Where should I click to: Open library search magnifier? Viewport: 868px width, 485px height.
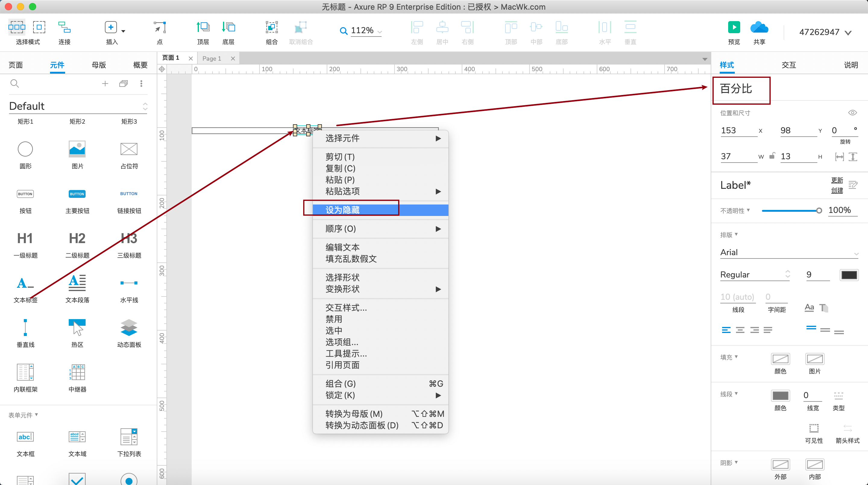pos(14,83)
